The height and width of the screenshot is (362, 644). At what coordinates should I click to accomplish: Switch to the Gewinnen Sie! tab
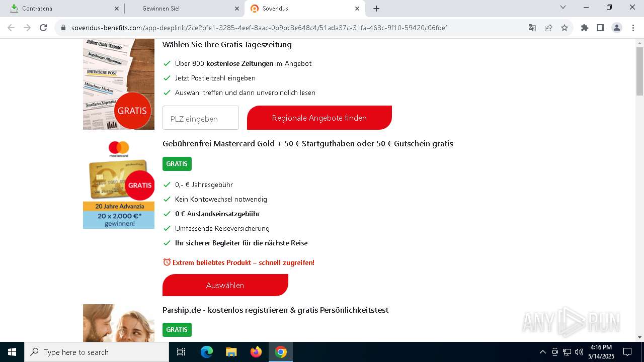coord(184,9)
